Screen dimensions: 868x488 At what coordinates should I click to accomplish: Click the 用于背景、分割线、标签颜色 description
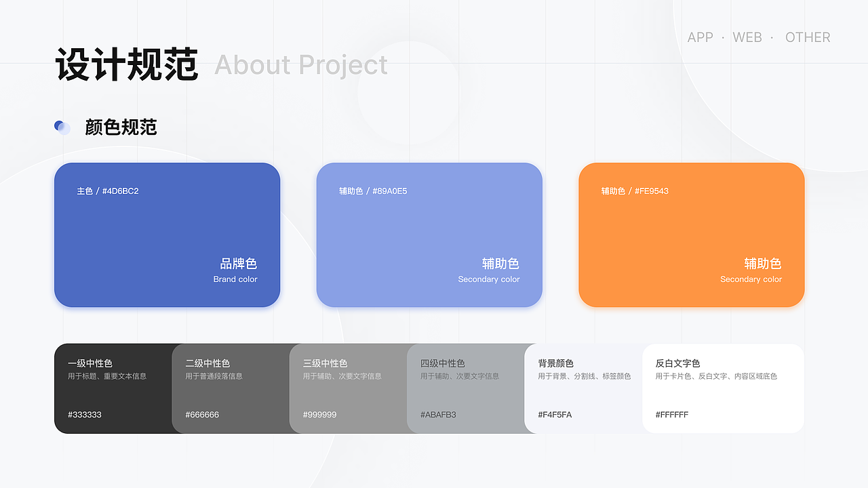[585, 376]
